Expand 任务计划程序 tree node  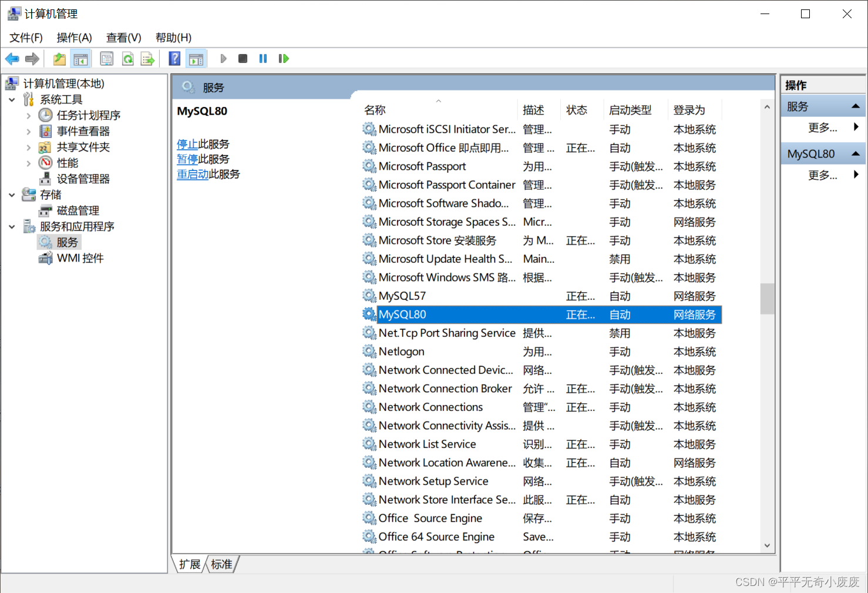click(28, 116)
